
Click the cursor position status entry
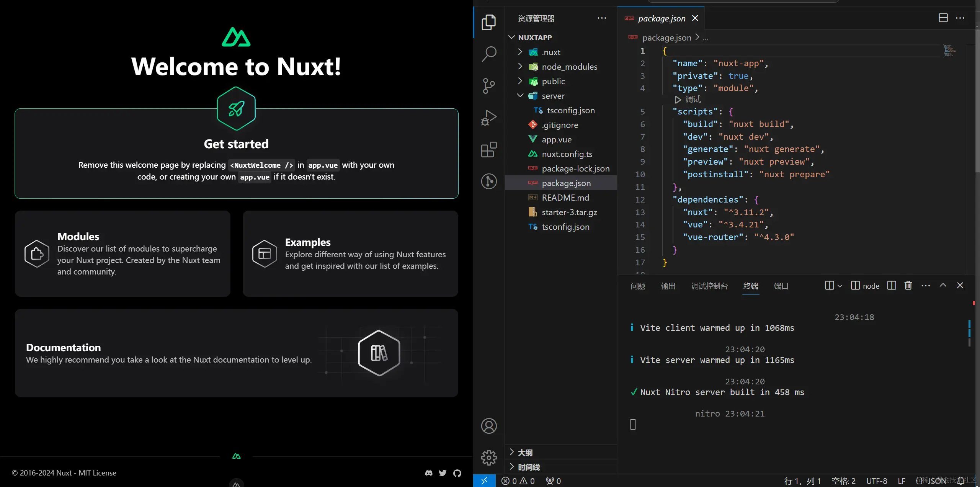pyautogui.click(x=802, y=481)
